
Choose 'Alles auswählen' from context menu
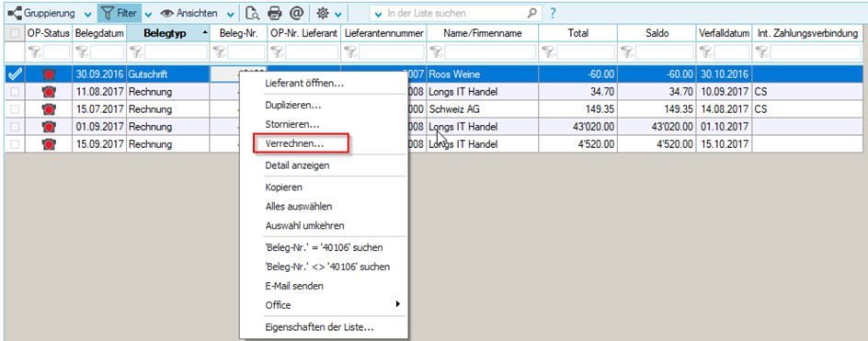(x=324, y=207)
